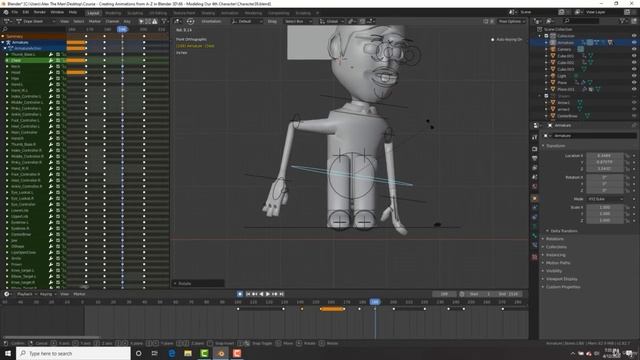Image resolution: width=640 pixels, height=360 pixels.
Task: Open the Help menu
Action: click(x=73, y=12)
